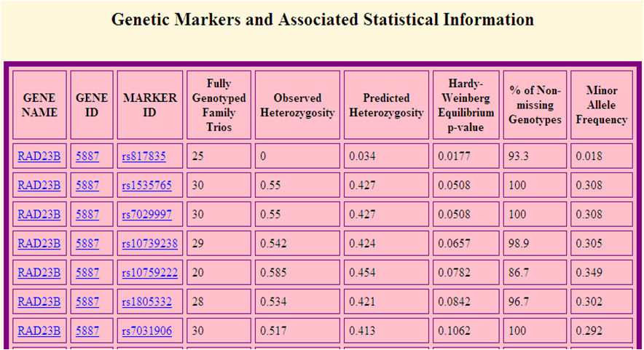Image resolution: width=644 pixels, height=350 pixels.
Task: Open marker link rs7029997
Action: 146,214
